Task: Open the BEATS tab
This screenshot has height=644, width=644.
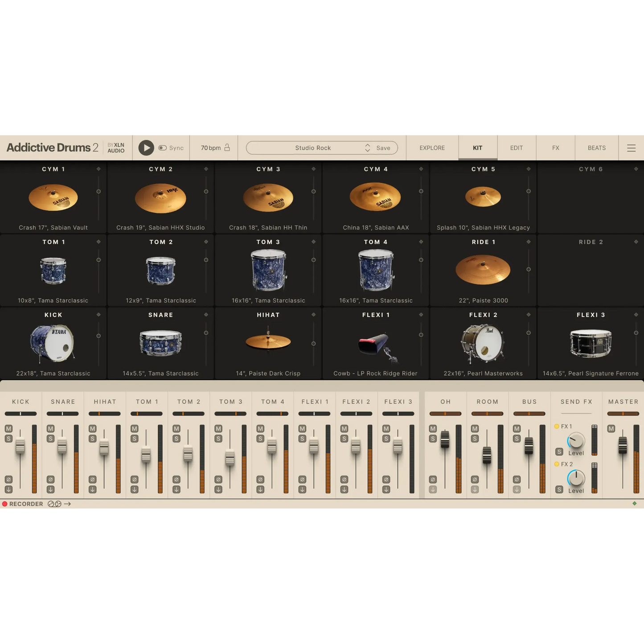Action: point(596,148)
